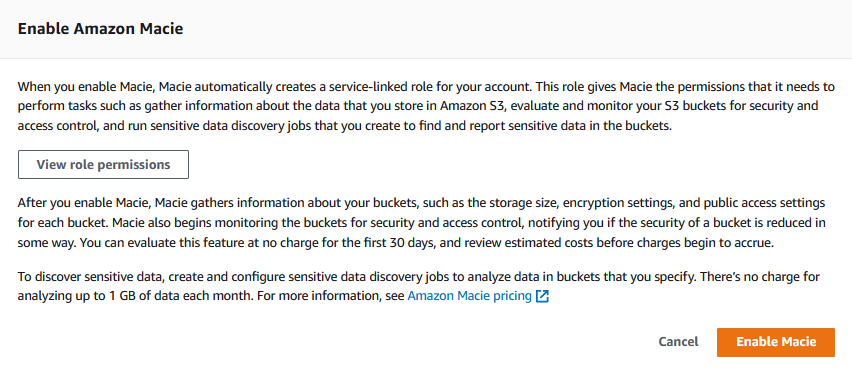Screen dimensions: 852x373
Task: Open the external link icon beside Macie pricing
Action: click(542, 297)
